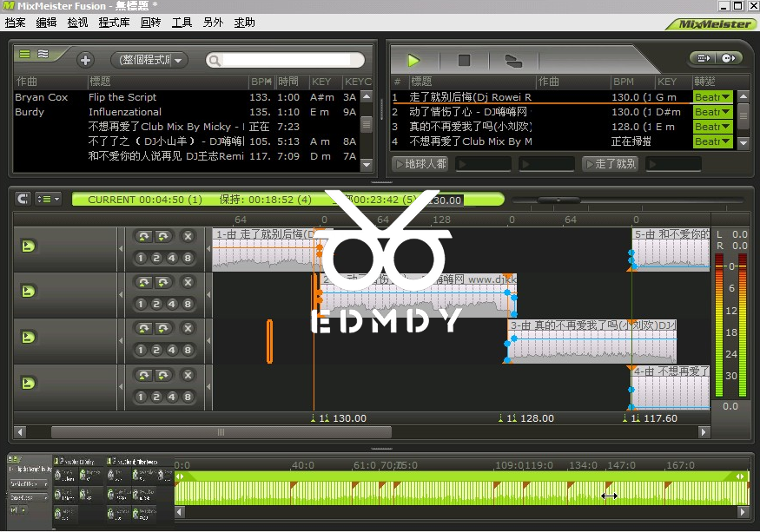Open the 求助 menu

(x=244, y=23)
